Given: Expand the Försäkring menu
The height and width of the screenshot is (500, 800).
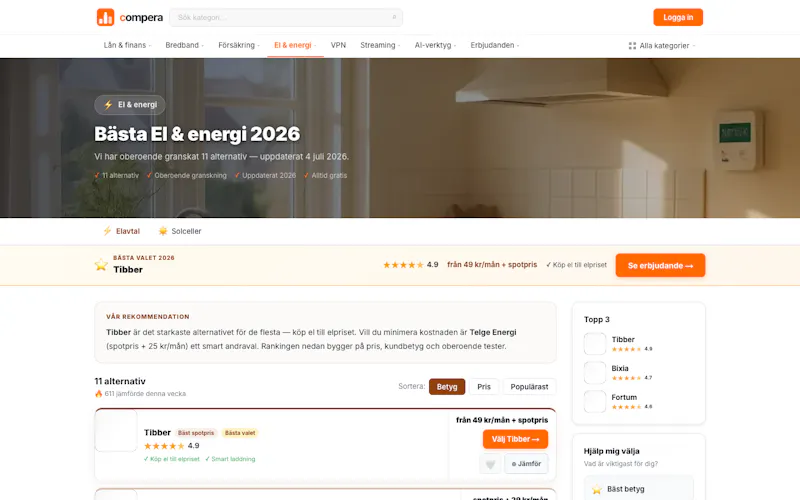Looking at the screenshot, I should point(239,45).
